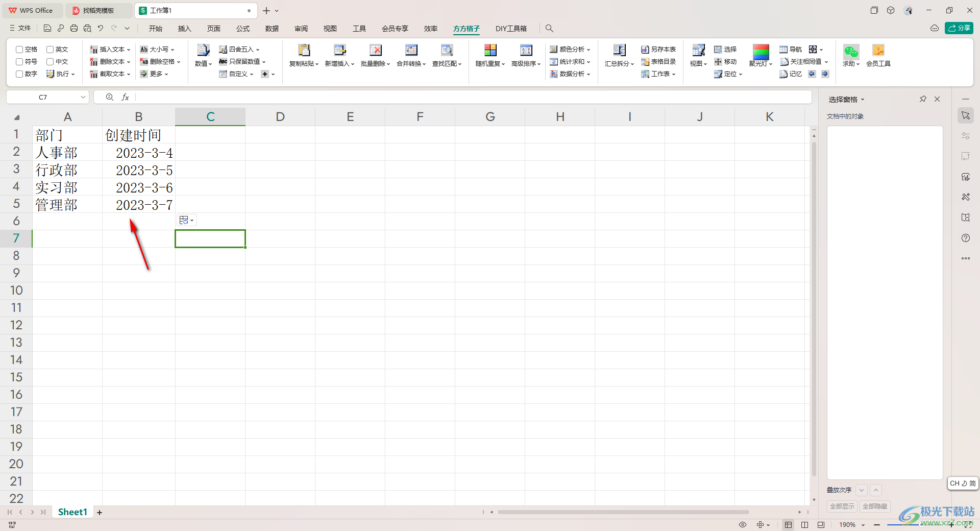The image size is (980, 531).
Task: Click the Print icon in the quick toolbar
Action: point(74,29)
